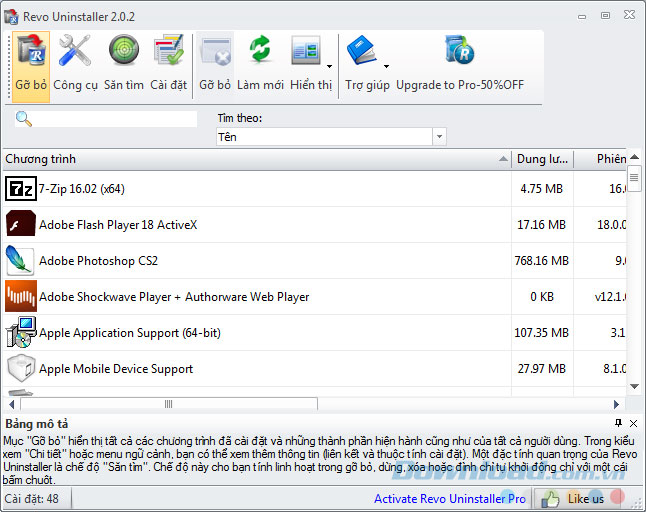Click the Làm mới refresh icon

point(260,49)
